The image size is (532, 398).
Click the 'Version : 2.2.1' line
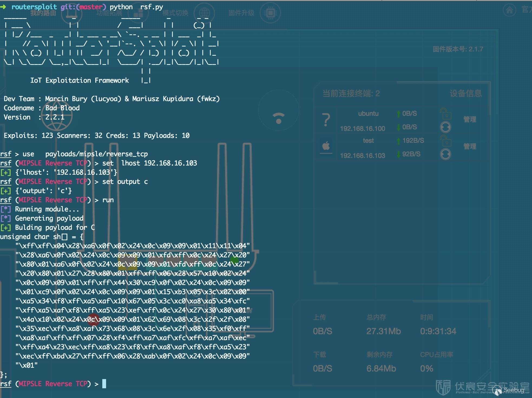coord(34,117)
